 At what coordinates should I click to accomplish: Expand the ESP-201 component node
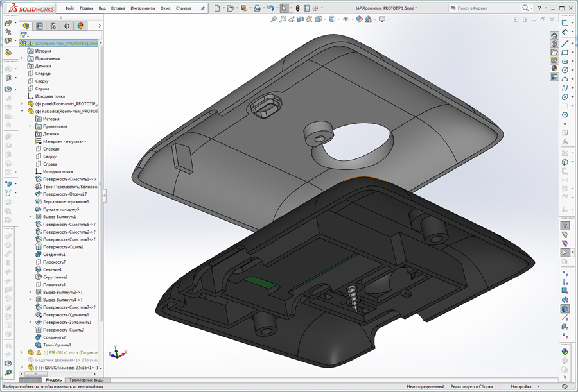pos(22,352)
